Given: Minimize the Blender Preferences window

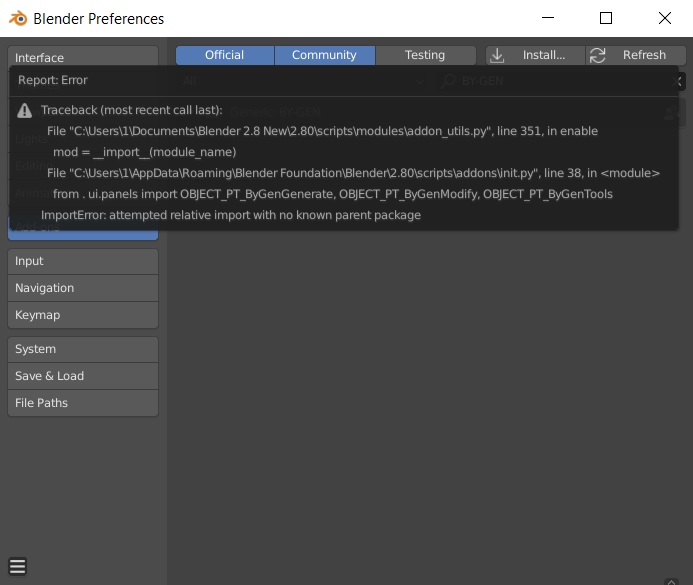Looking at the screenshot, I should [548, 18].
